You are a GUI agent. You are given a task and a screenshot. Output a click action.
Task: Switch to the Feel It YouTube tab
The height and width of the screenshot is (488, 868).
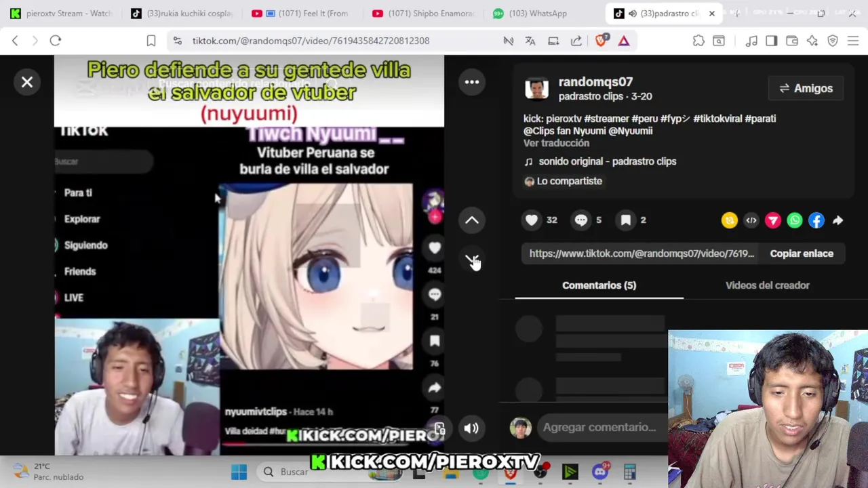click(302, 14)
